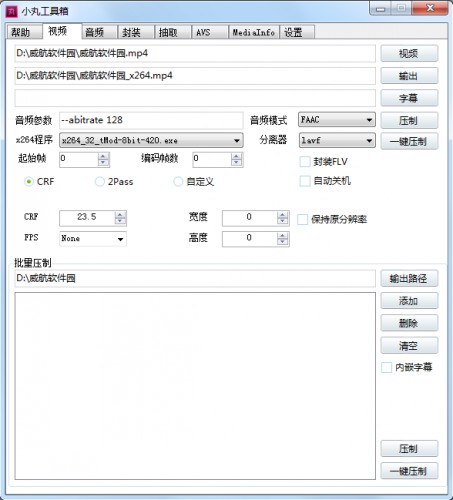The height and width of the screenshot is (500, 453).
Task: Increase the CRF value with the up arrow
Action: pyautogui.click(x=120, y=215)
